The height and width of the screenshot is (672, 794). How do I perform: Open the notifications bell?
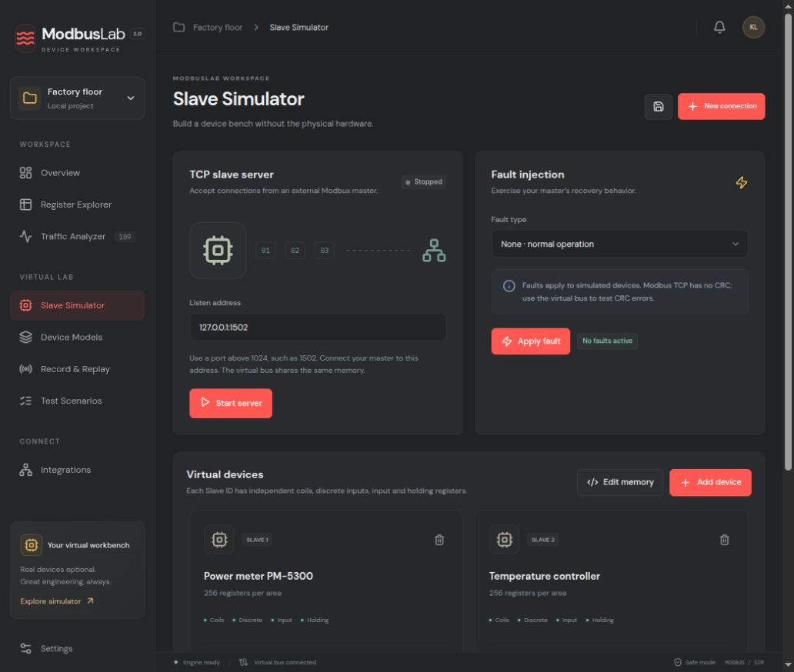click(x=719, y=28)
